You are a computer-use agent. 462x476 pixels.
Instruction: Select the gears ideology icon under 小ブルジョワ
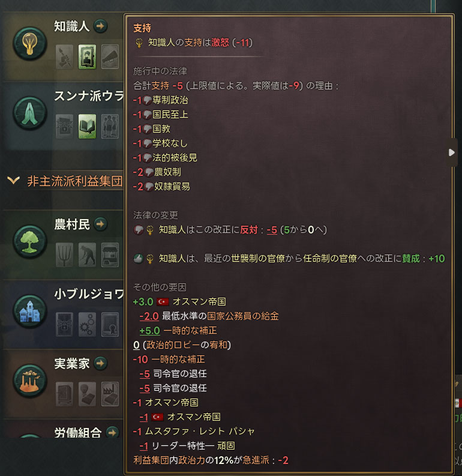(x=88, y=325)
